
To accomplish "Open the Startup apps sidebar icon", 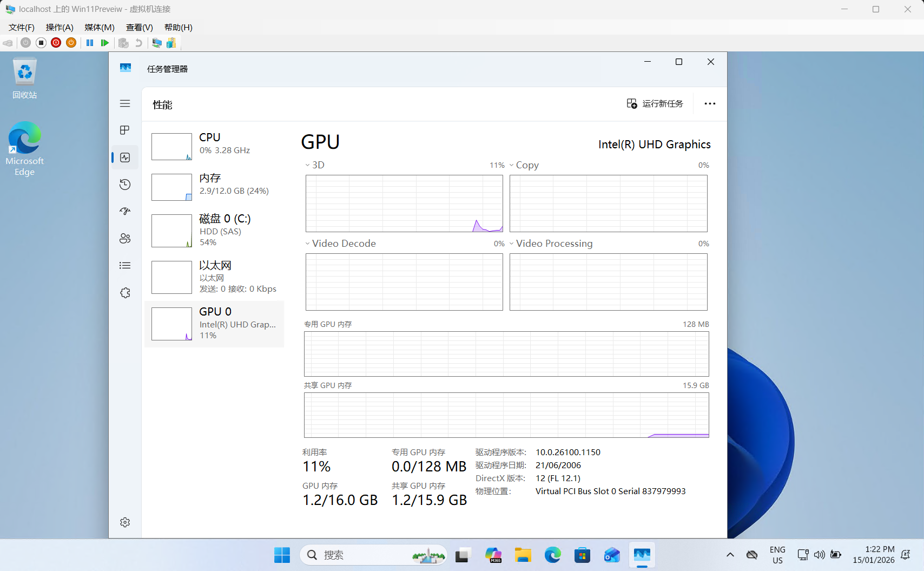I will coord(125,212).
